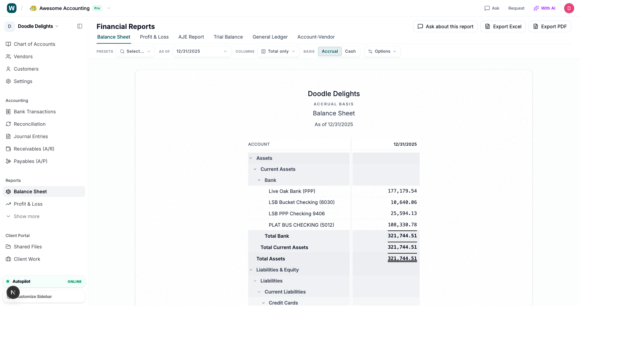The image size is (644, 339).
Task: Open Chart of Accounts from sidebar
Action: [34, 44]
